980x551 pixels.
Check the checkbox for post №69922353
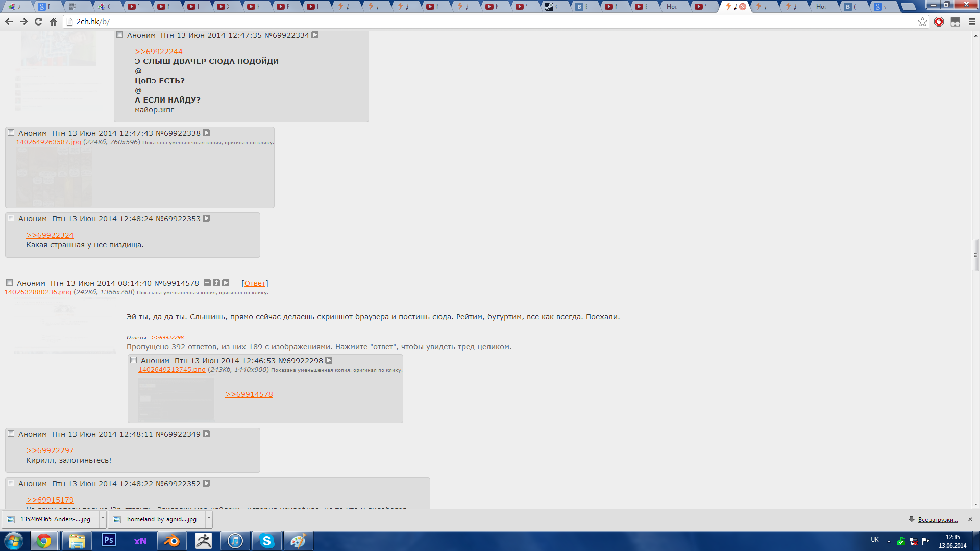pos(11,218)
